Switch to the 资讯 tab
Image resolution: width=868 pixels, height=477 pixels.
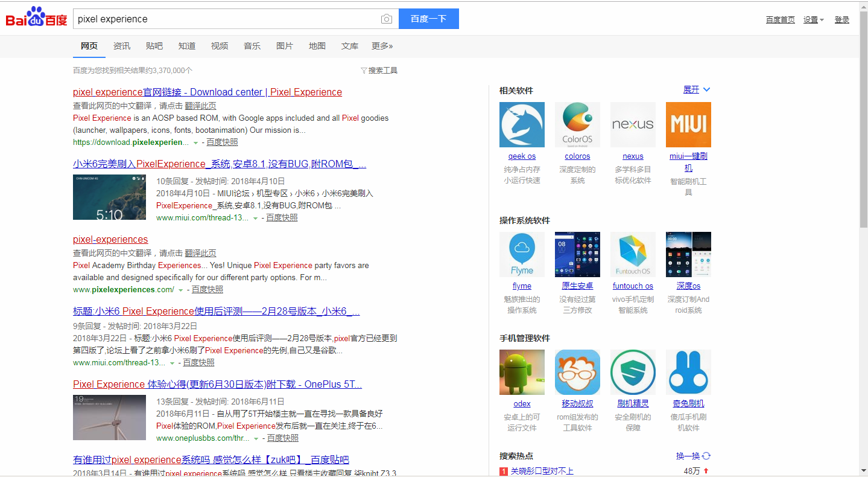122,46
